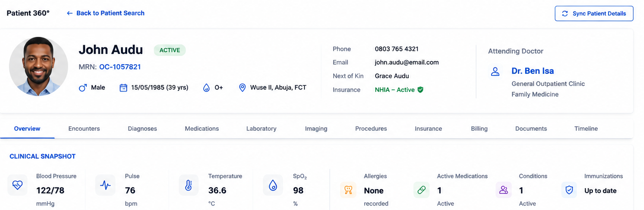This screenshot has height=210, width=644.
Task: Click the active medications pill icon
Action: (421, 190)
